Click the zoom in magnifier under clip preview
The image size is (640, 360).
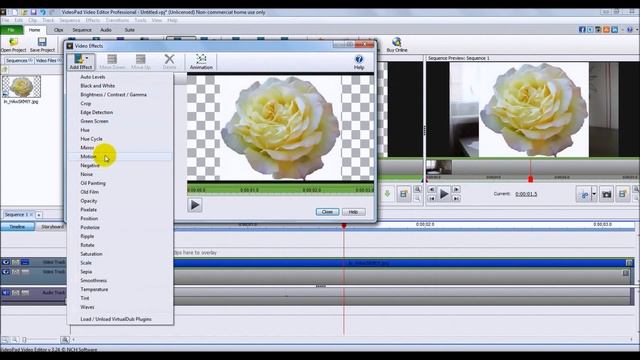pos(417,189)
